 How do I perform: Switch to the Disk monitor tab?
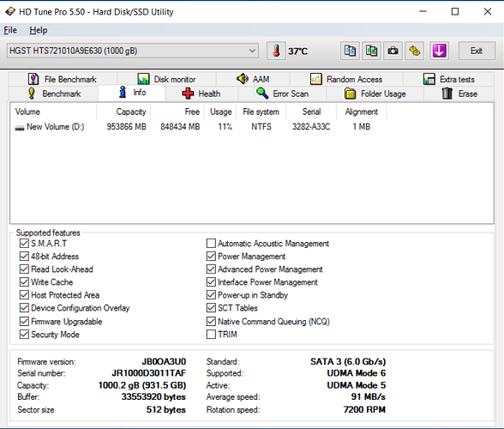tap(166, 79)
